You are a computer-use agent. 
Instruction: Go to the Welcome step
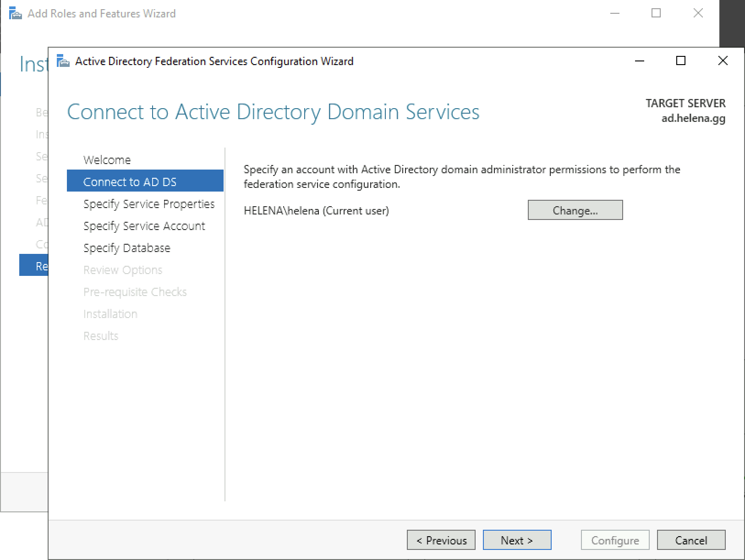pos(107,160)
